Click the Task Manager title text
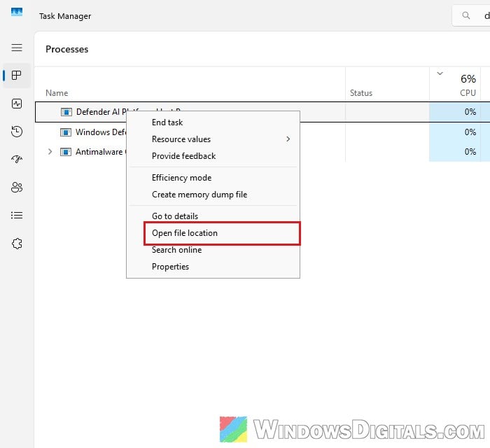This screenshot has height=448, width=490. pos(65,16)
